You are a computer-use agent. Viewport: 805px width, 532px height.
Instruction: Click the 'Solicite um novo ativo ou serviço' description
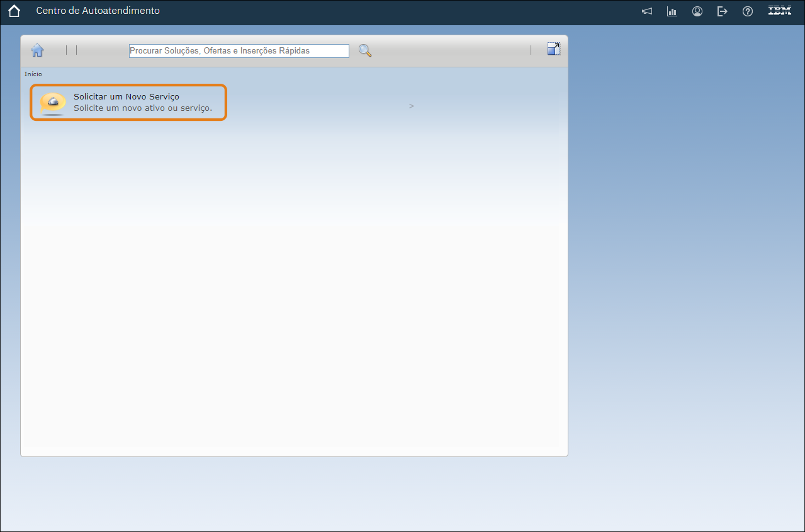coord(143,108)
